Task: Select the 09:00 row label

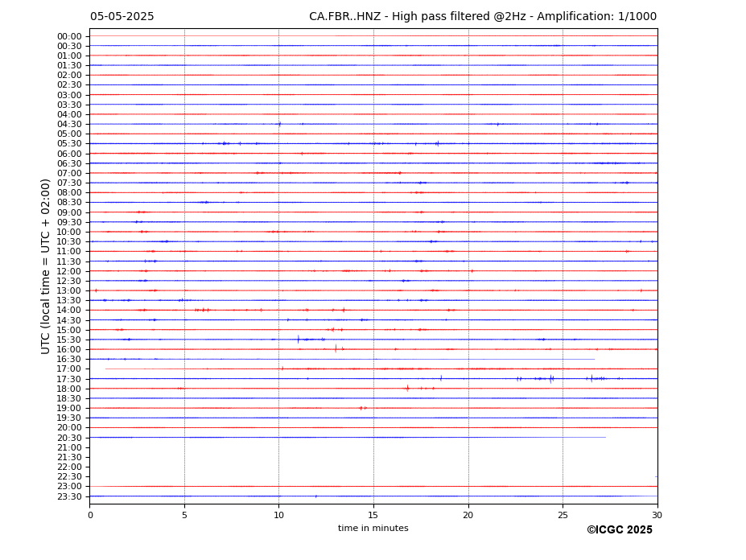Action: 69,212
